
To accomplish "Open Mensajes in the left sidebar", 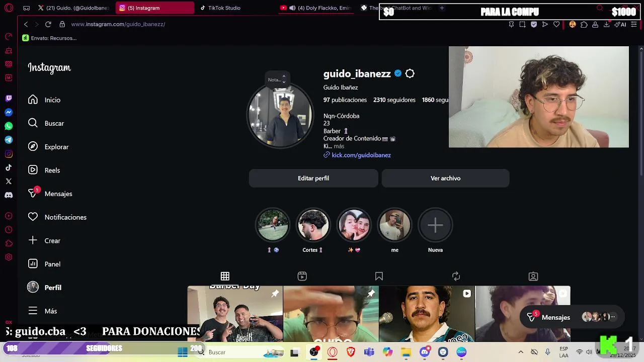I will (50, 194).
